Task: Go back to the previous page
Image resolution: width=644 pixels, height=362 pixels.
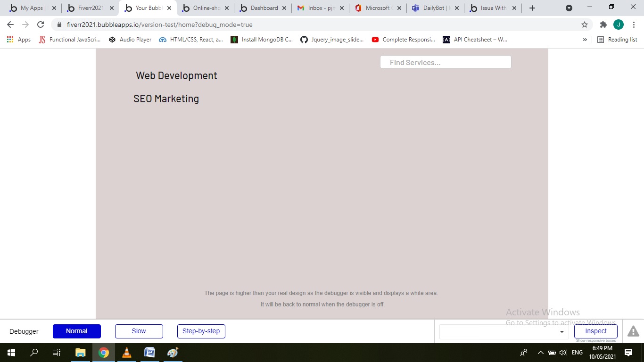Action: (x=10, y=25)
